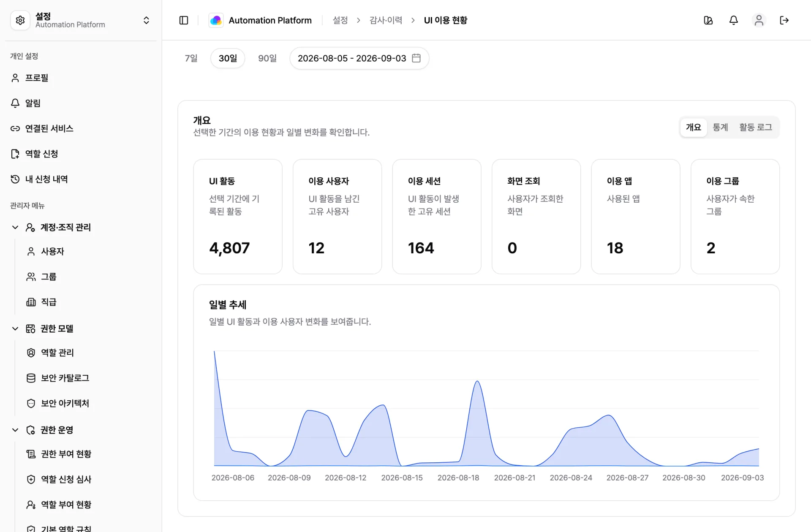Click the 계정·조직 관리 user-gear icon
Image resolution: width=811 pixels, height=532 pixels.
[30, 227]
